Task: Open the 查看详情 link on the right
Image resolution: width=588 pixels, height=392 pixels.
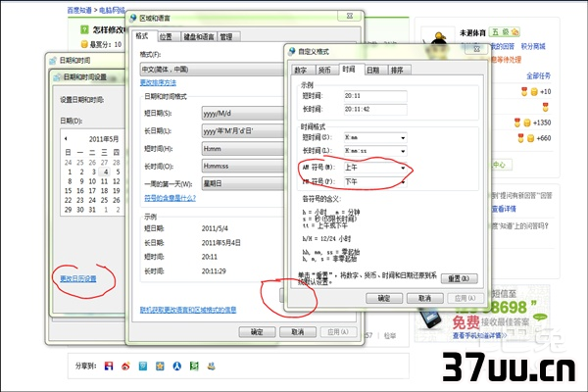Action: click(x=505, y=209)
